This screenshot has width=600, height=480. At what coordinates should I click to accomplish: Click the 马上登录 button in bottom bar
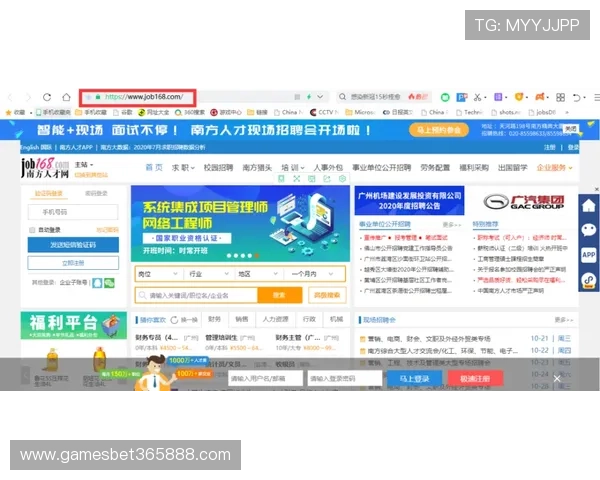[x=414, y=378]
